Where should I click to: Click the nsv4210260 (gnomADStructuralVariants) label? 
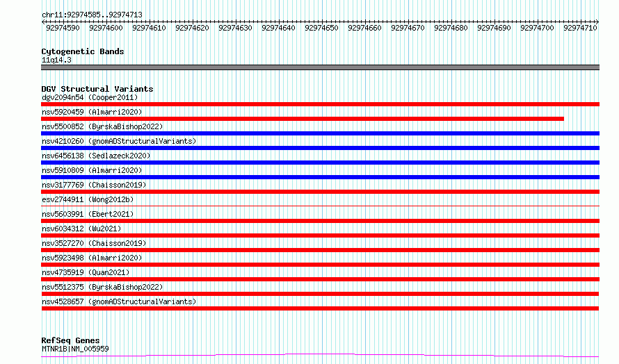point(119,141)
